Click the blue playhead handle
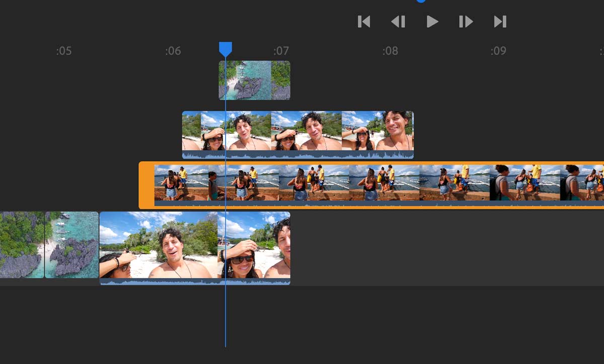 point(225,49)
